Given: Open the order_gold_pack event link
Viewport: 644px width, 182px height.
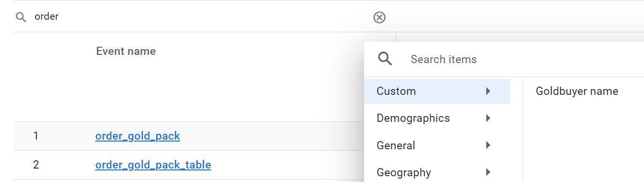Looking at the screenshot, I should 138,136.
